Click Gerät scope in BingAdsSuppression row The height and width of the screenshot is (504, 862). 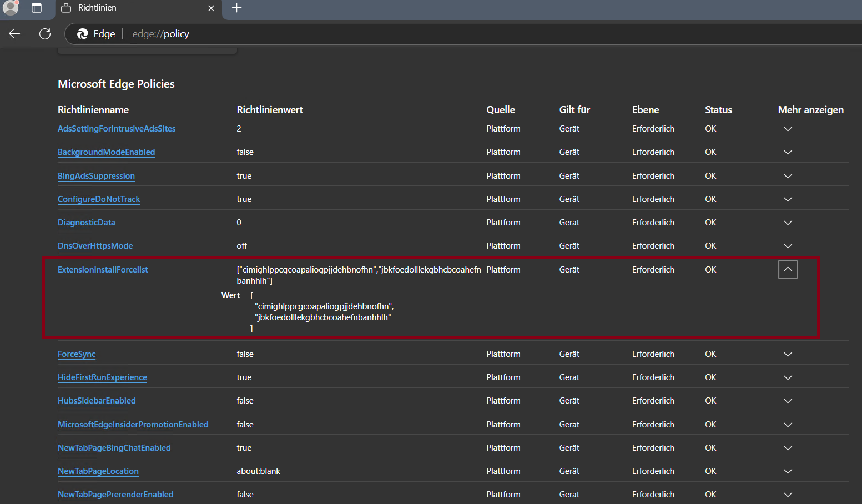[x=569, y=176]
